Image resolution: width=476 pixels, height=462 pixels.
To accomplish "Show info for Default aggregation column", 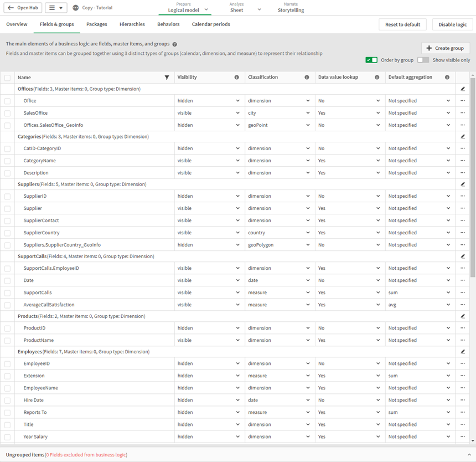I will pyautogui.click(x=447, y=77).
